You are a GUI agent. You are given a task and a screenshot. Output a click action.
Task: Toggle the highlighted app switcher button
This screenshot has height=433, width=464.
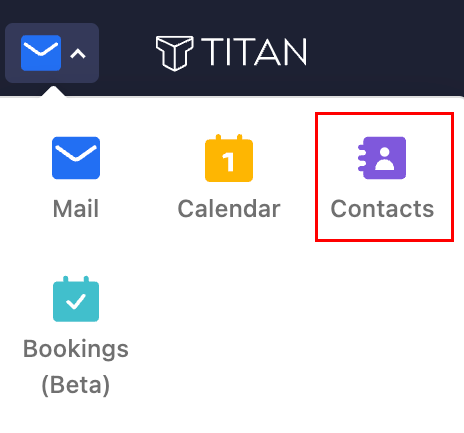(x=52, y=53)
